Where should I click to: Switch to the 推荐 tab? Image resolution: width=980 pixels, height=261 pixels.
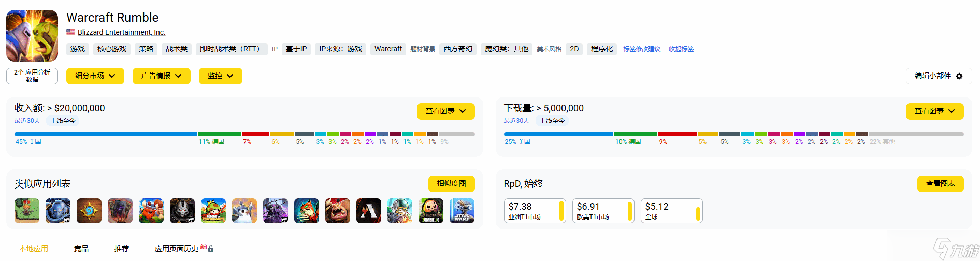click(122, 249)
